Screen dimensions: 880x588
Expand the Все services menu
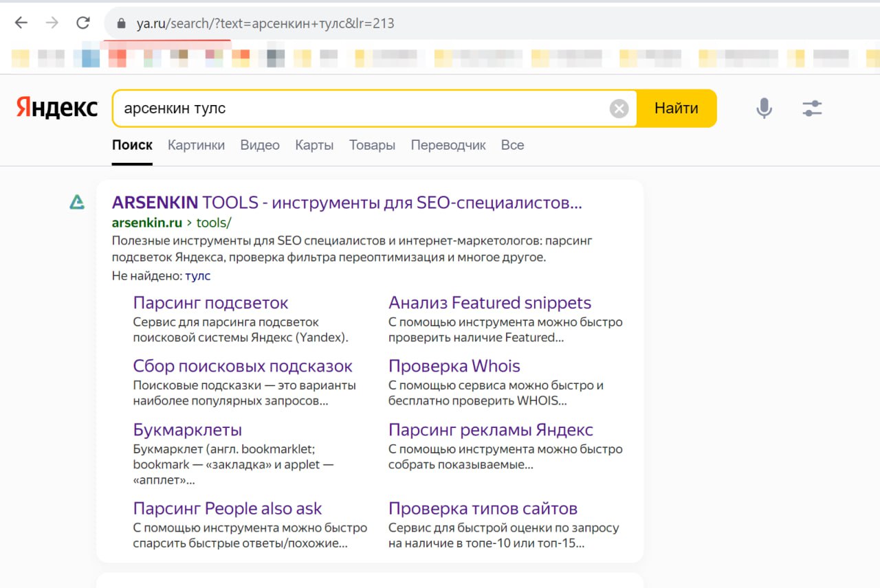click(512, 145)
